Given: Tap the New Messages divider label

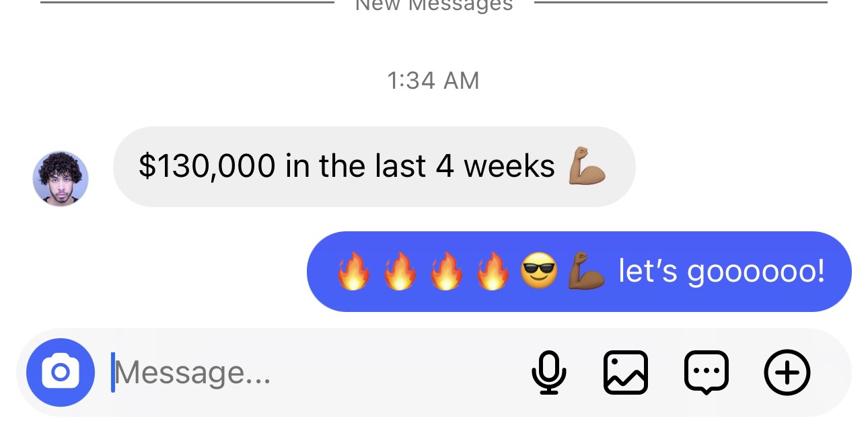Looking at the screenshot, I should click(434, 5).
